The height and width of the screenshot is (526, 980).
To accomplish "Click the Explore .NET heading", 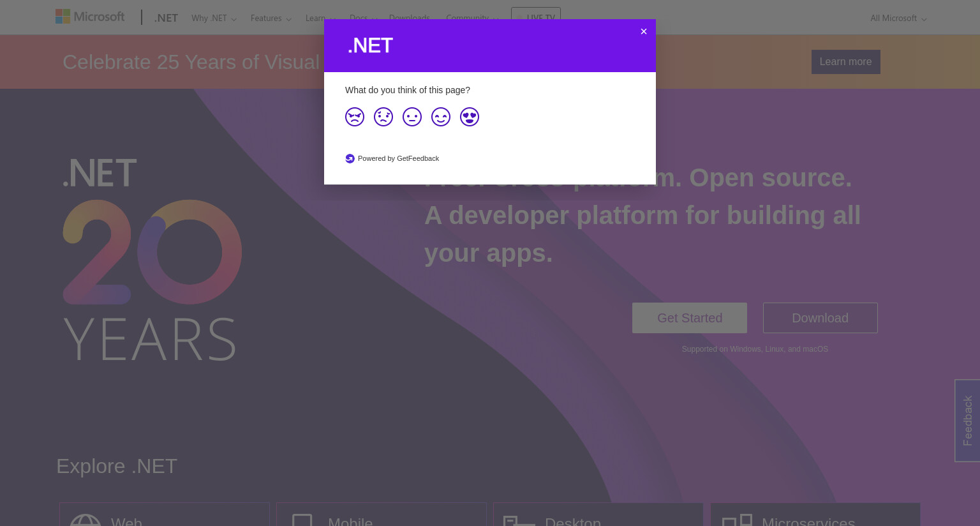I will pyautogui.click(x=117, y=466).
